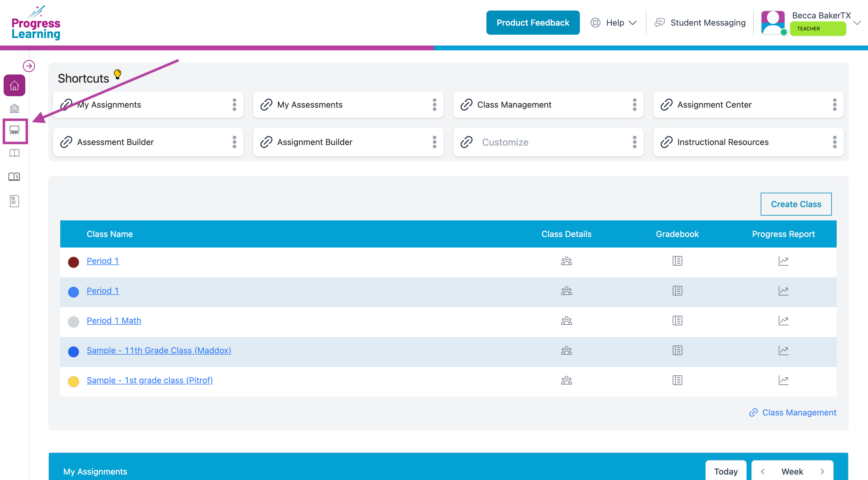The height and width of the screenshot is (480, 868).
Task: Open the options menu for the Assessment Builder shortcut
Action: click(234, 142)
